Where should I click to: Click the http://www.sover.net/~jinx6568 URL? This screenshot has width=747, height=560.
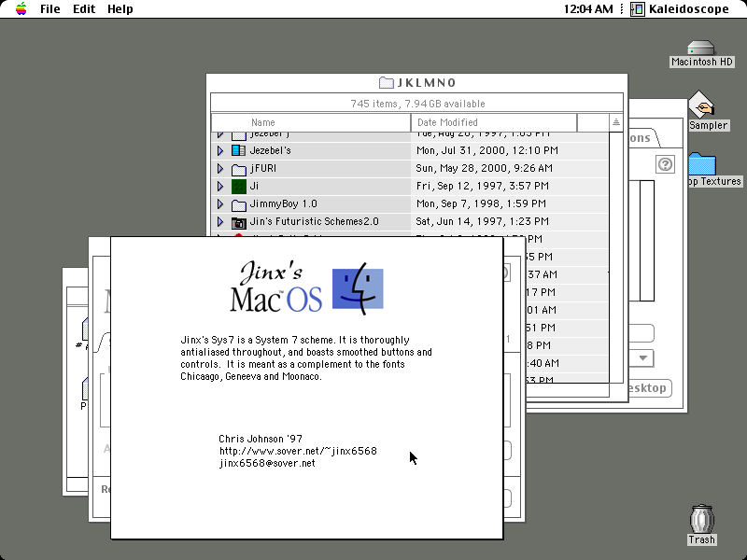298,451
